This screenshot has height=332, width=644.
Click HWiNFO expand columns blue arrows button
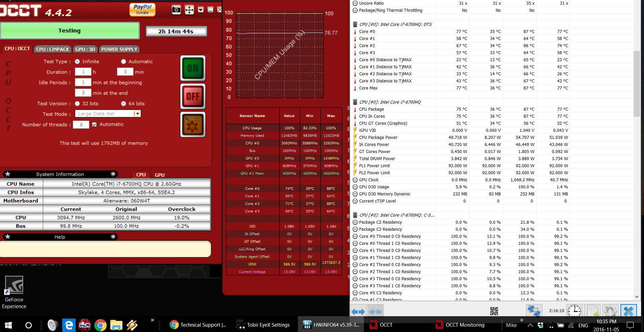(358, 311)
